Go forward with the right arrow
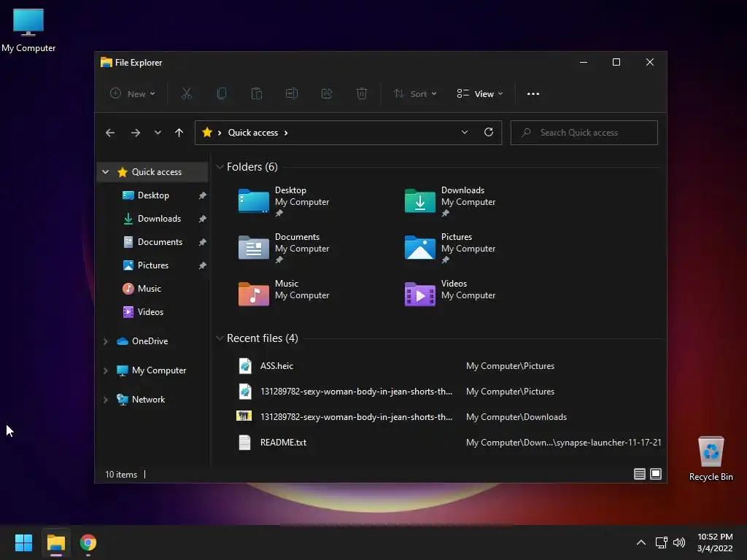Image resolution: width=747 pixels, height=560 pixels. click(136, 133)
